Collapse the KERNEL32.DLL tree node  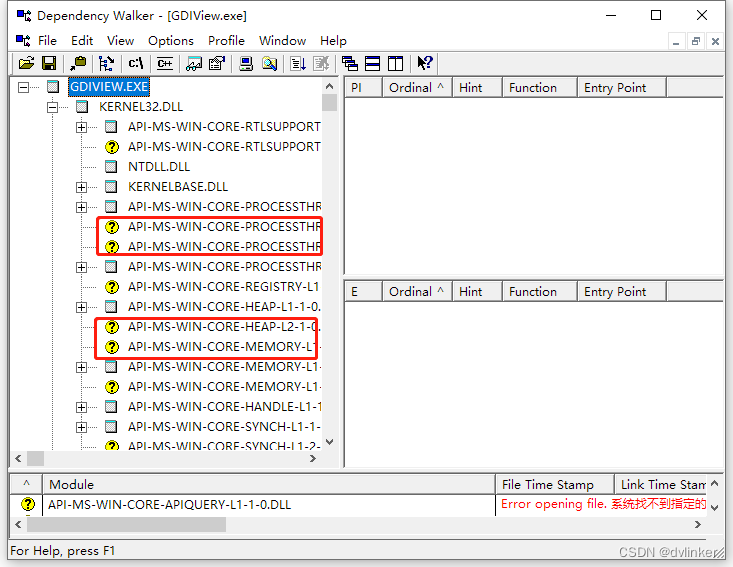[53, 107]
